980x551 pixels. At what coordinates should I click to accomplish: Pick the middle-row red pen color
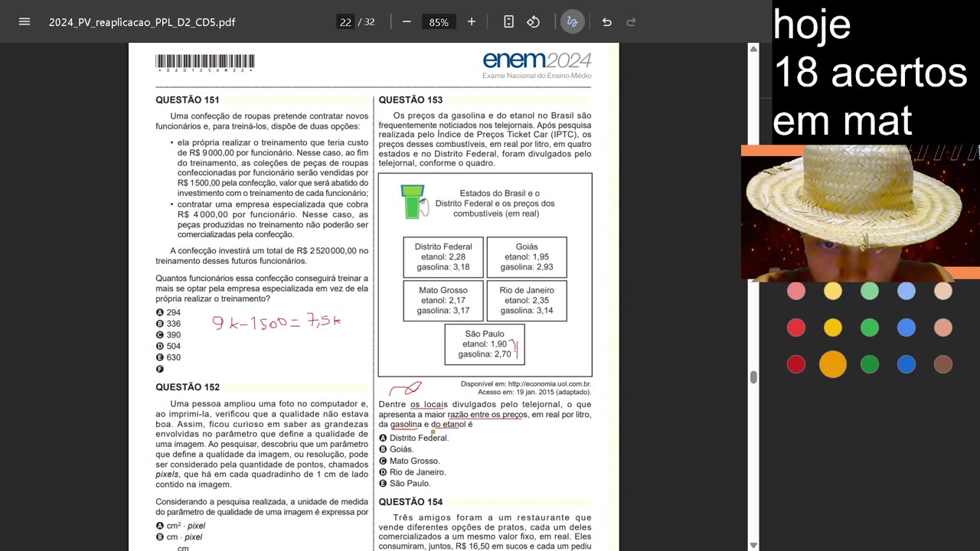click(x=796, y=328)
